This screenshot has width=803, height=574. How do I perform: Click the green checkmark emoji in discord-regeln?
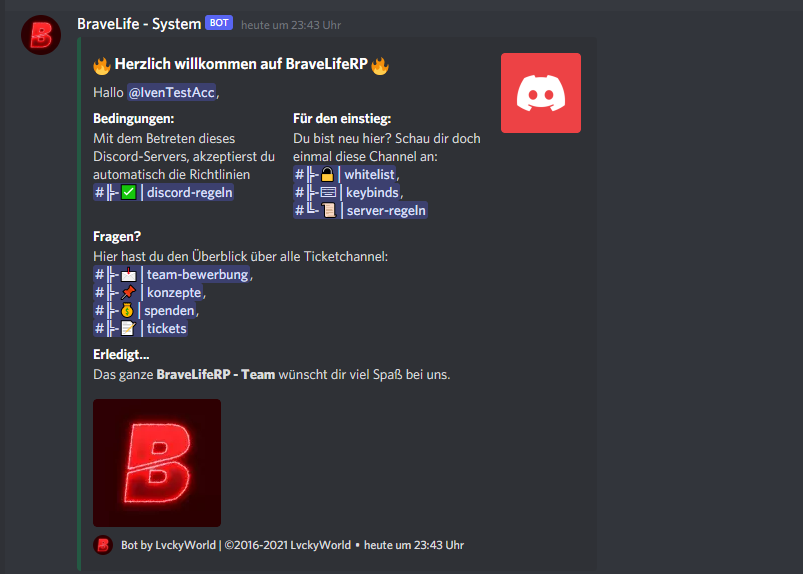pos(129,193)
